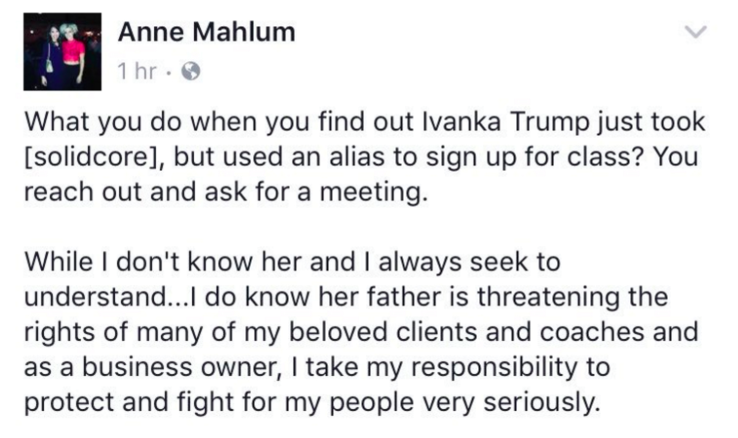Click the Anne Mahlum name link
The image size is (738, 438).
207,32
